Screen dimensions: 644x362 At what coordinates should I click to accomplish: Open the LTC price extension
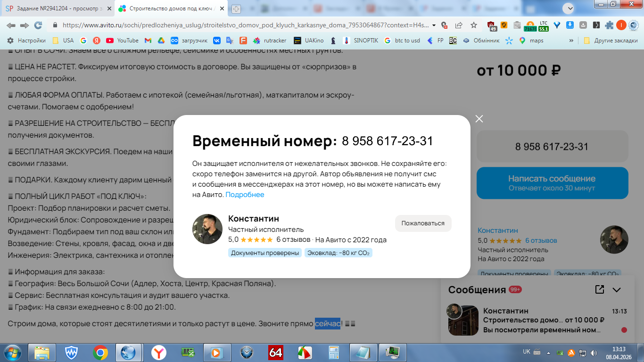point(544,26)
